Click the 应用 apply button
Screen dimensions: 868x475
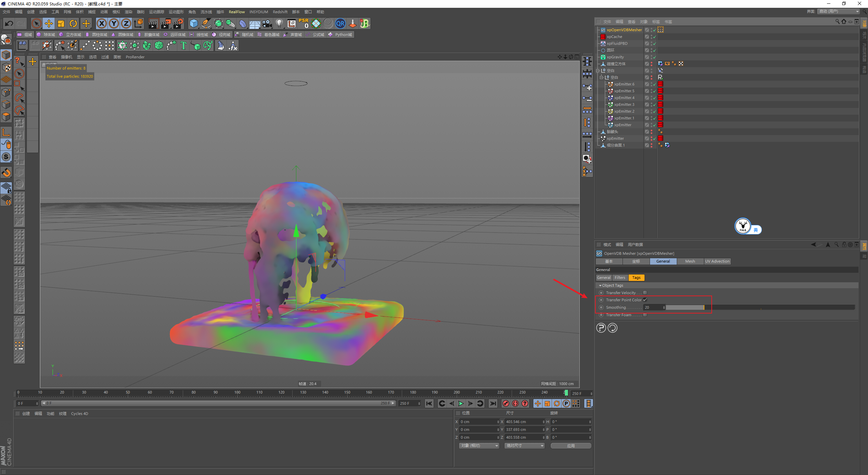pyautogui.click(x=571, y=445)
